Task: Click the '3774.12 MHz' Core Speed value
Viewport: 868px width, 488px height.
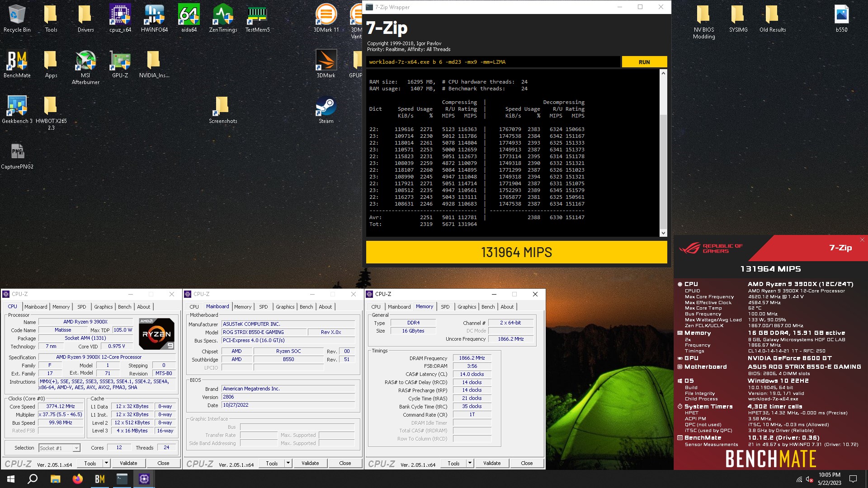Action: tap(61, 406)
